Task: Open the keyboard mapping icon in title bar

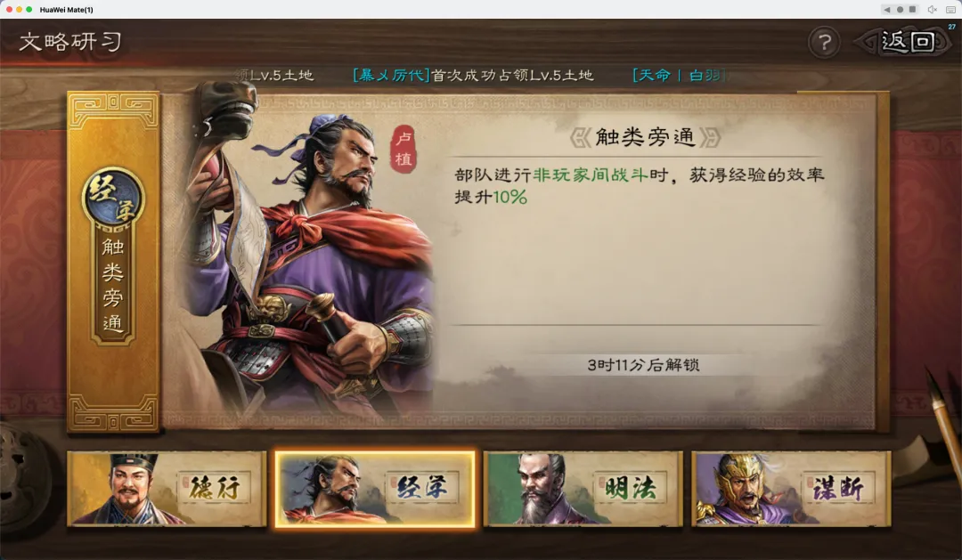Action: [x=950, y=9]
